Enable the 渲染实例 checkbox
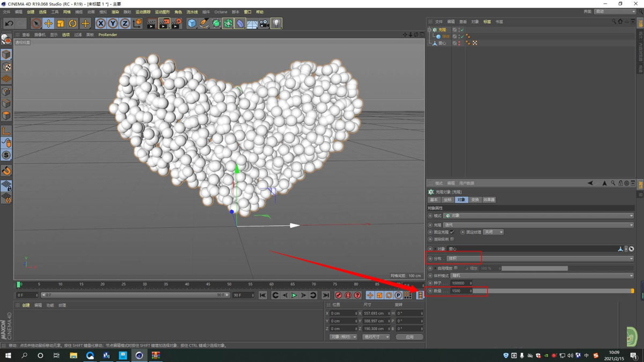Viewport: 644px width, 362px height. pyautogui.click(x=452, y=239)
